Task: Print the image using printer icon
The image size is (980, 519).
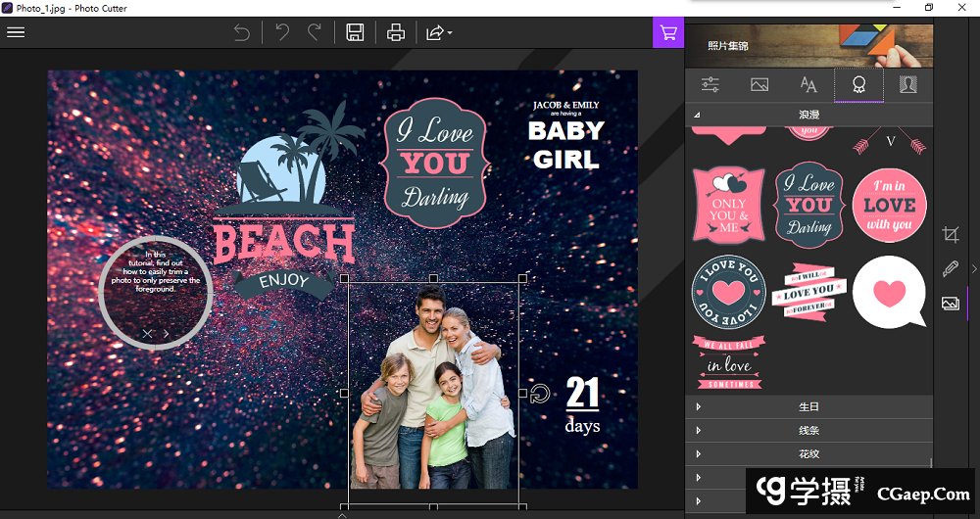Action: pos(396,32)
